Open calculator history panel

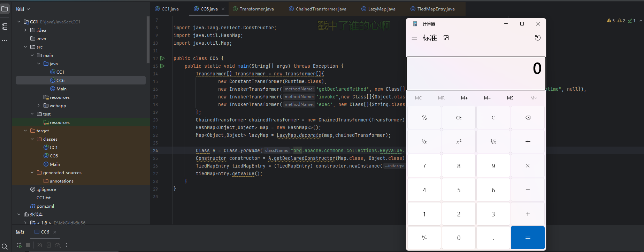(538, 38)
